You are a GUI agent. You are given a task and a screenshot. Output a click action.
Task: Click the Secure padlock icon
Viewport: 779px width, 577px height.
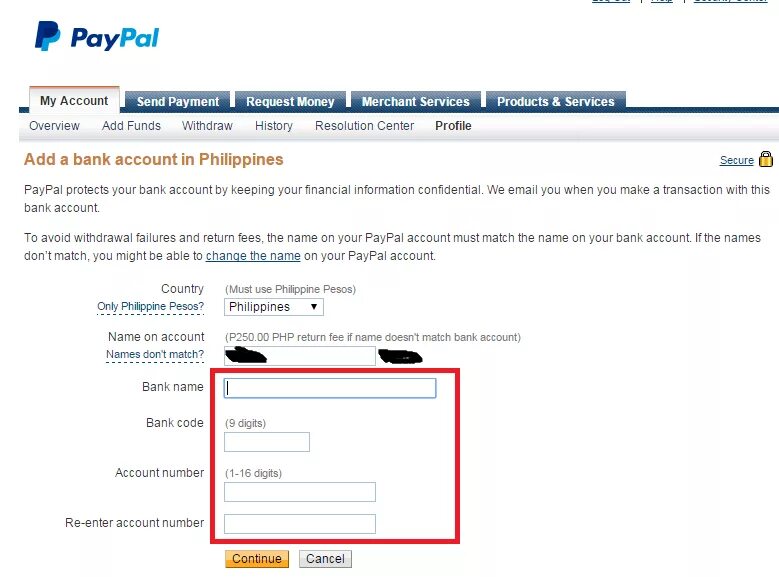tap(766, 159)
